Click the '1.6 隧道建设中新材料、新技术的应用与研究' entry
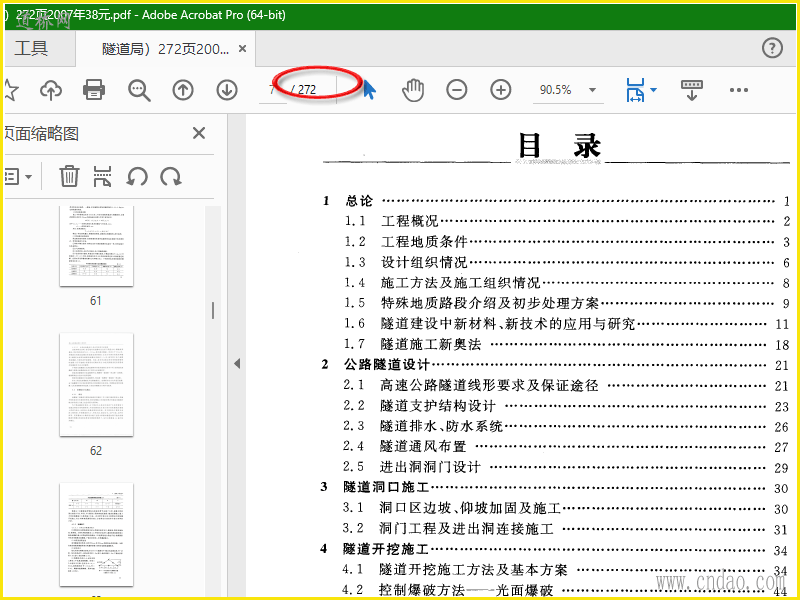Viewport: 800px width, 600px height. tap(567, 323)
